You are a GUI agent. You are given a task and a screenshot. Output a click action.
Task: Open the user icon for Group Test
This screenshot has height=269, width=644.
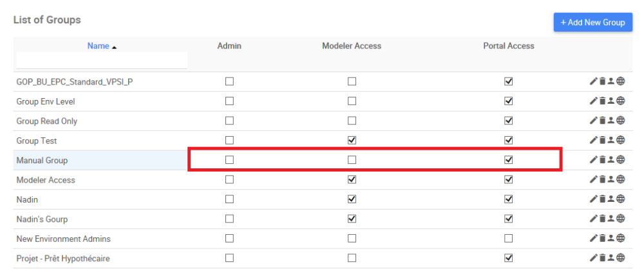pyautogui.click(x=611, y=140)
